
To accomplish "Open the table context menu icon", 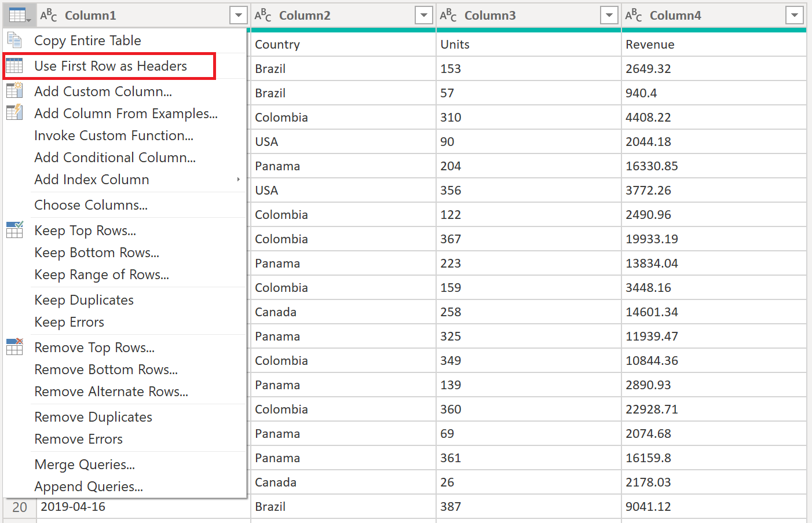I will tap(17, 14).
